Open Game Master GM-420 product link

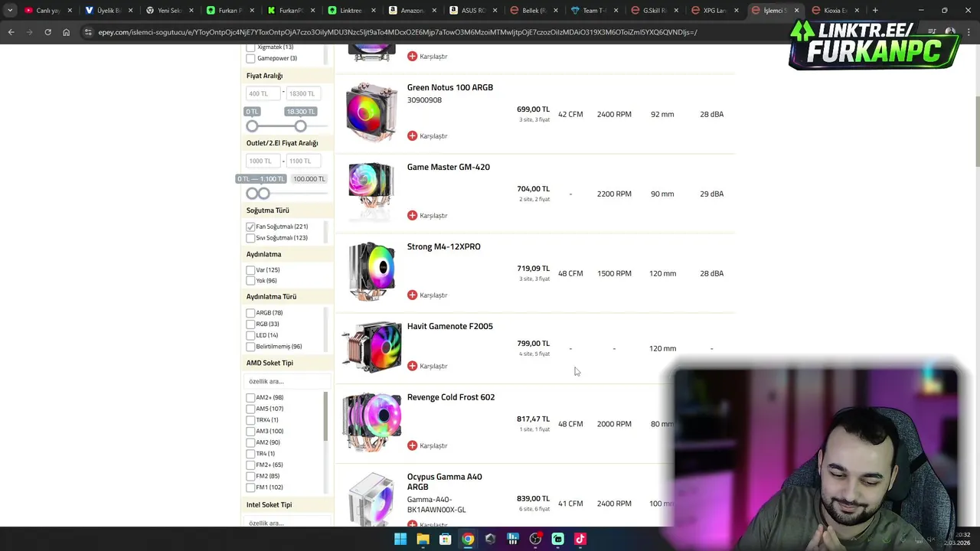click(449, 167)
